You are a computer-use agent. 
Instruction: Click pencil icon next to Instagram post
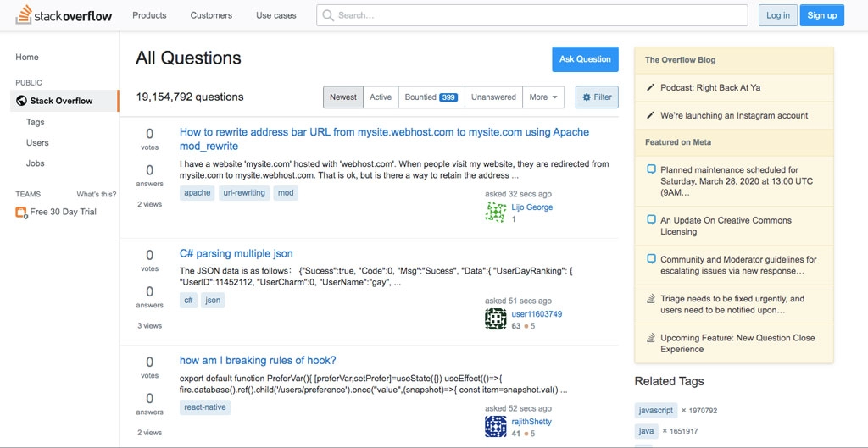(651, 115)
